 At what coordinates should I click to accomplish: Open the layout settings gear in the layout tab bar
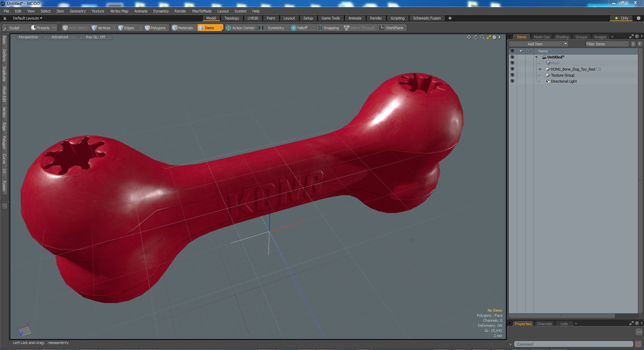point(639,18)
